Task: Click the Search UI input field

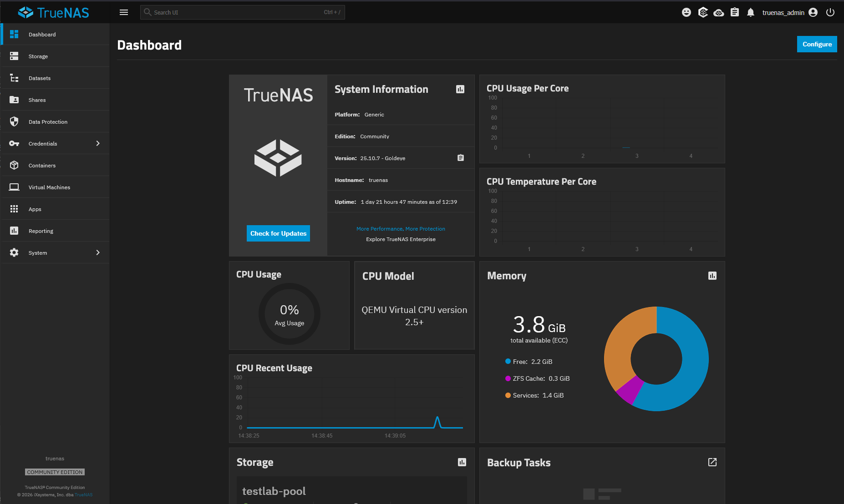Action: click(242, 12)
